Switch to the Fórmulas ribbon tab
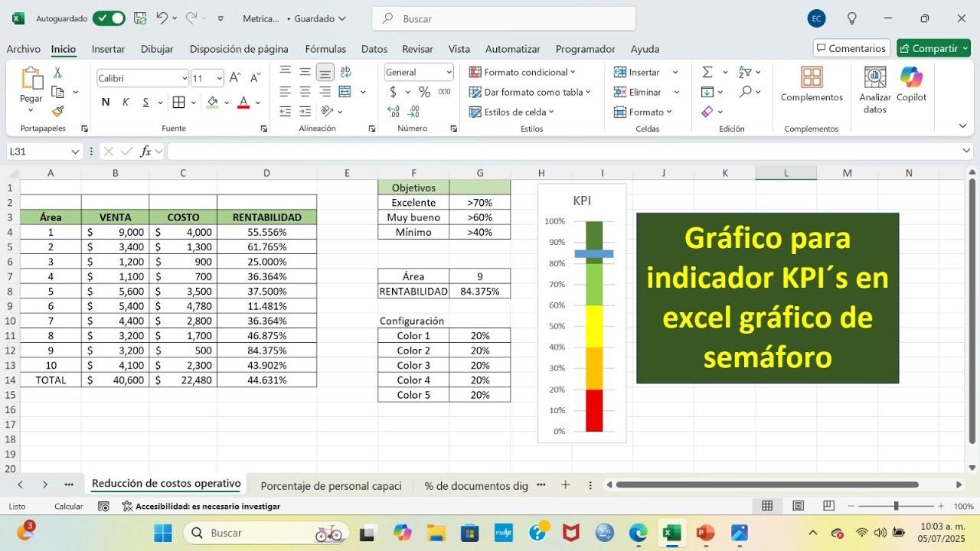The image size is (980, 551). 325,48
